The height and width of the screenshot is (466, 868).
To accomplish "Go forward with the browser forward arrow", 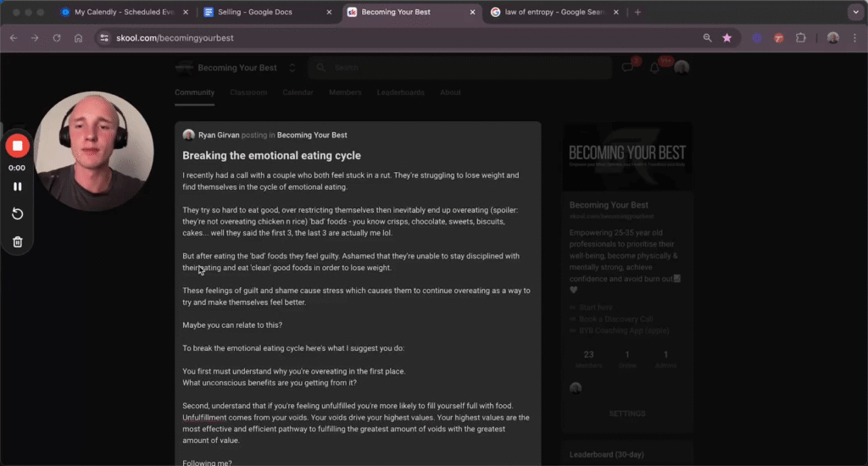I will coord(35,38).
